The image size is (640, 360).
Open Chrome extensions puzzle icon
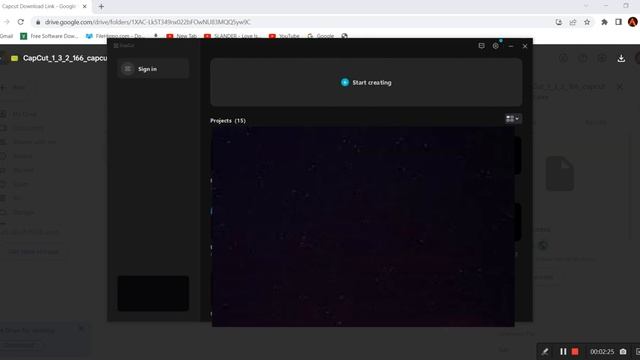pyautogui.click(x=604, y=22)
